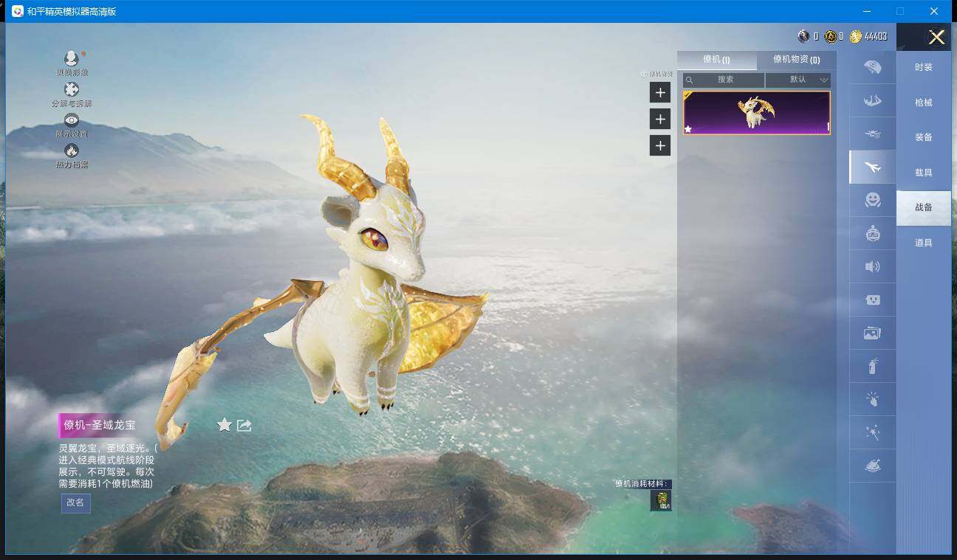Click the 僚机消耗材料 label
Image resolution: width=957 pixels, height=560 pixels.
tap(642, 484)
